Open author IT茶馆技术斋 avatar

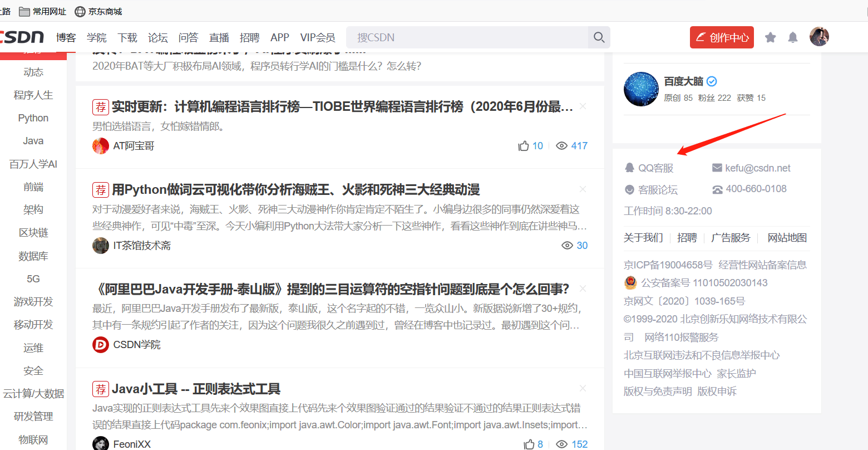[100, 246]
